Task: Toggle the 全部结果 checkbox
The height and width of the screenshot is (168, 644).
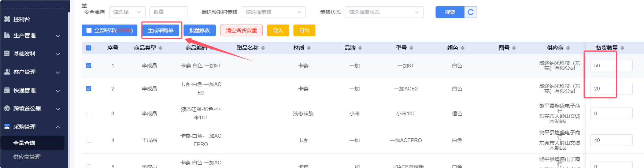Action: coord(89,30)
